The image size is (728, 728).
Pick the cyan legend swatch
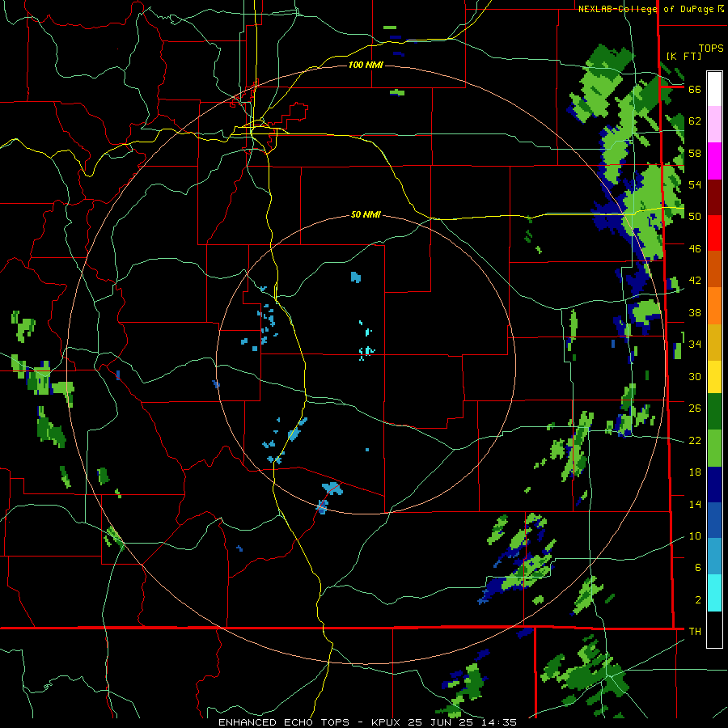(714, 593)
